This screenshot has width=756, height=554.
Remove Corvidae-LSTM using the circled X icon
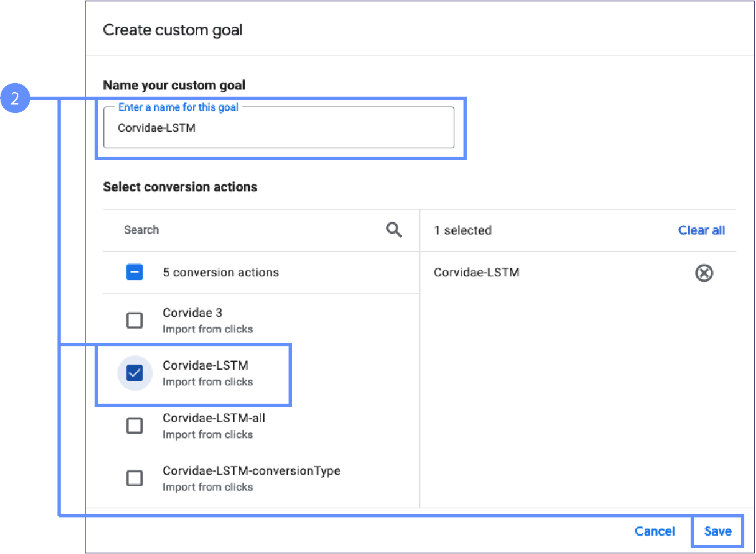704,273
